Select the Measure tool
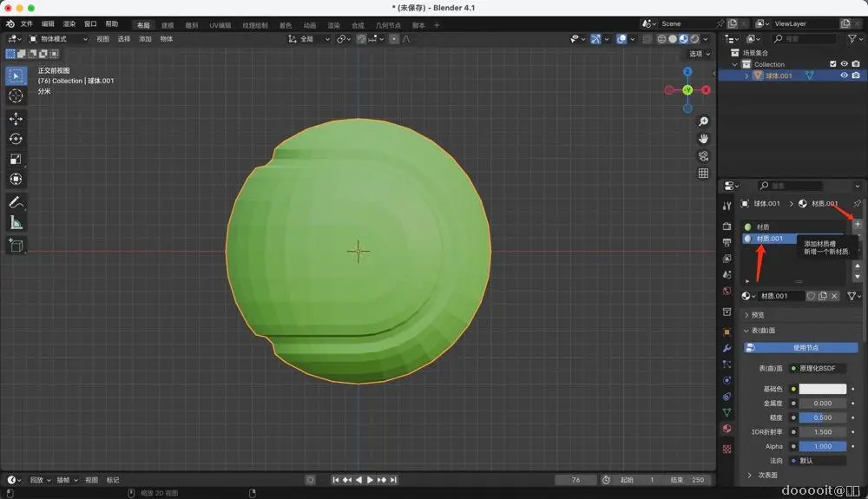Screen dimensions: 868x499 coord(16,223)
